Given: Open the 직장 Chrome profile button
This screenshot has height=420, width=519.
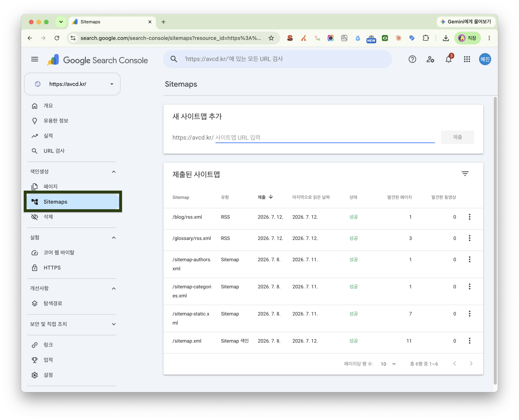Looking at the screenshot, I should coord(468,38).
